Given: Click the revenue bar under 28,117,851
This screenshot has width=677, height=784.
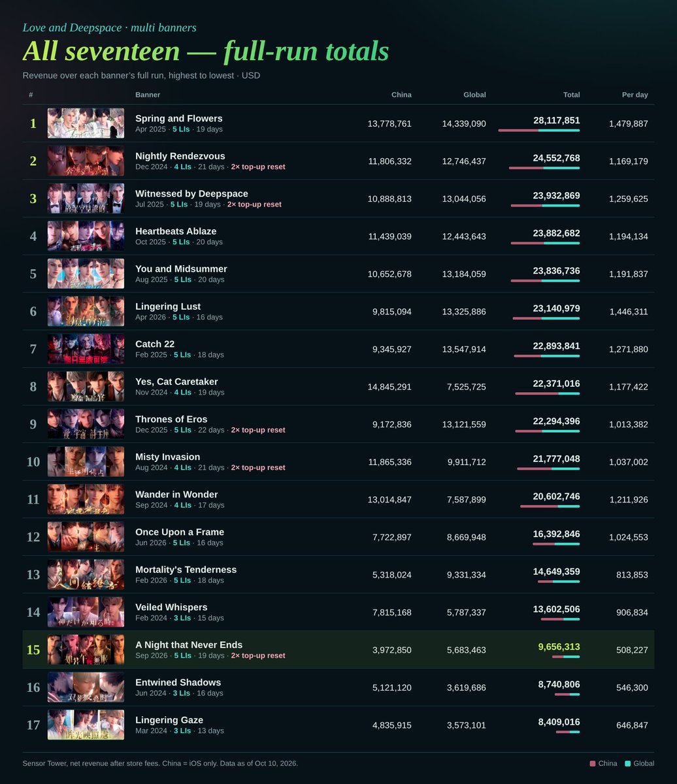Looking at the screenshot, I should [x=538, y=131].
